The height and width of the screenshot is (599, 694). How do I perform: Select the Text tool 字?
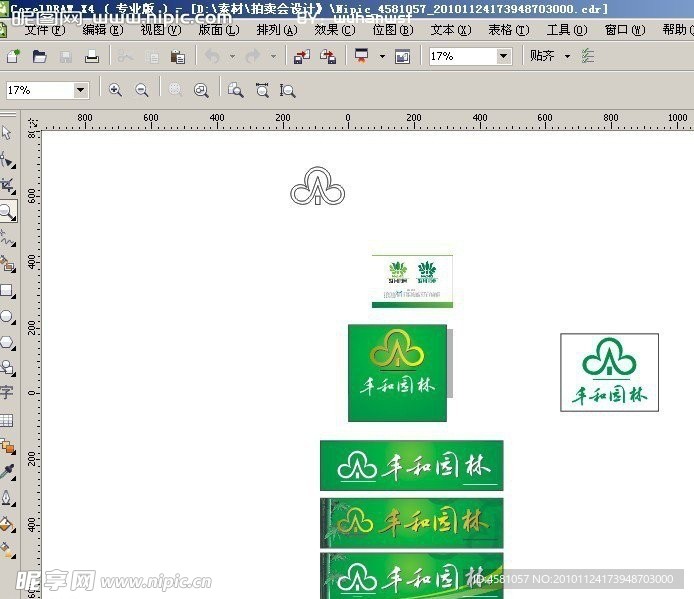[7, 392]
